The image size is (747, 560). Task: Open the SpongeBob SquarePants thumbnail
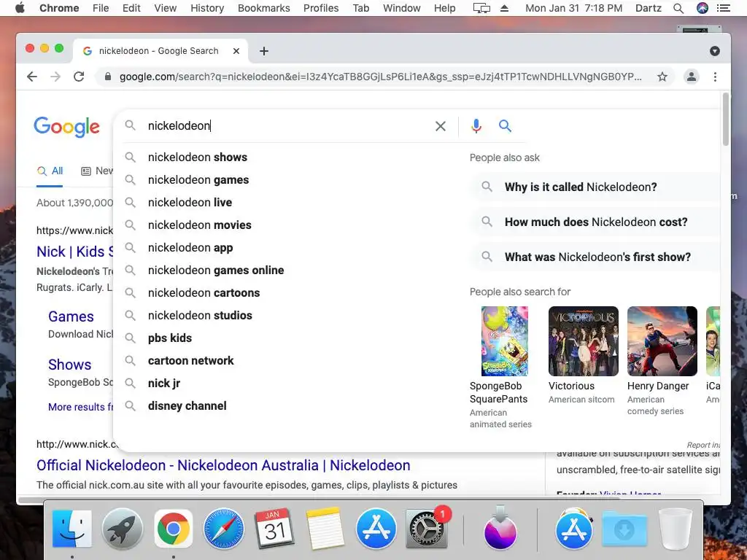tap(505, 341)
